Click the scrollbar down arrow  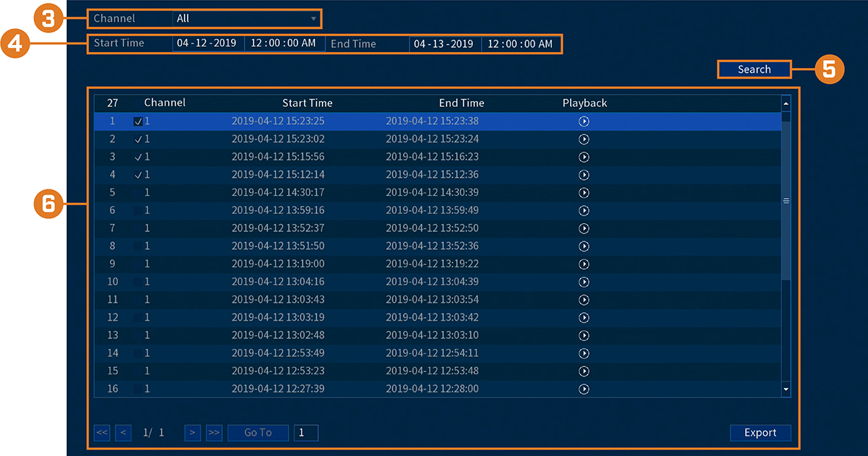point(786,390)
